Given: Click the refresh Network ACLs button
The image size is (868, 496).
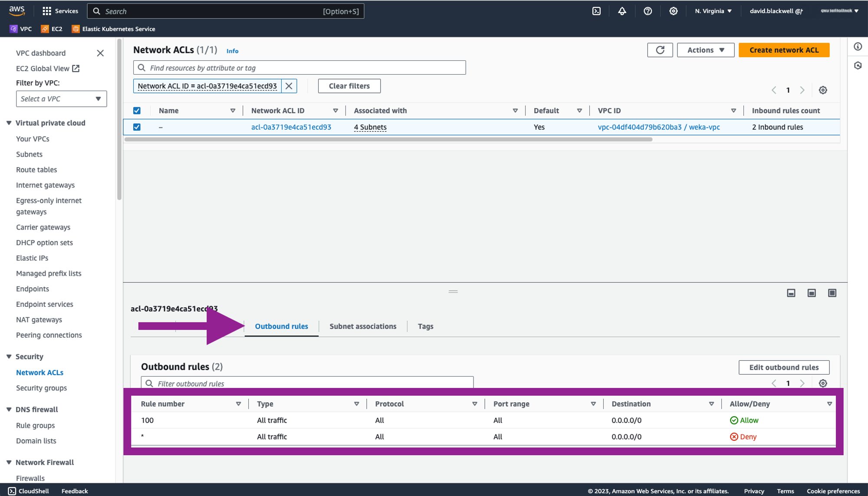Looking at the screenshot, I should pyautogui.click(x=660, y=50).
